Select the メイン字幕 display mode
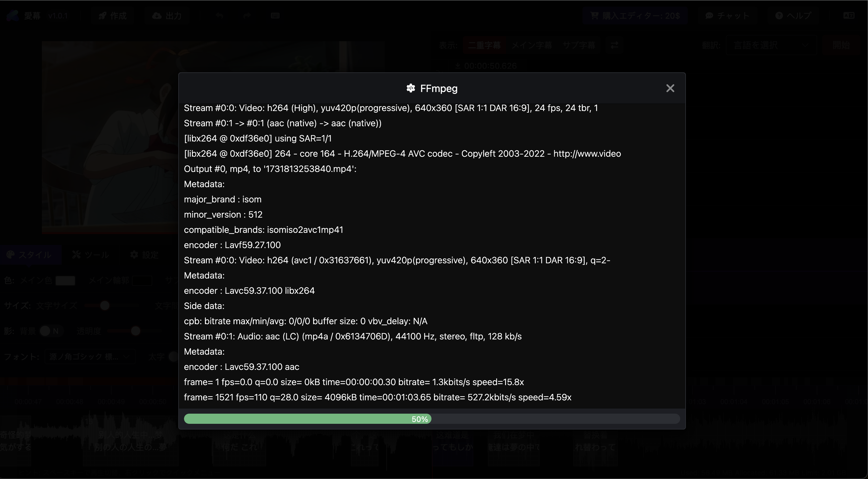The height and width of the screenshot is (479, 868). 532,45
